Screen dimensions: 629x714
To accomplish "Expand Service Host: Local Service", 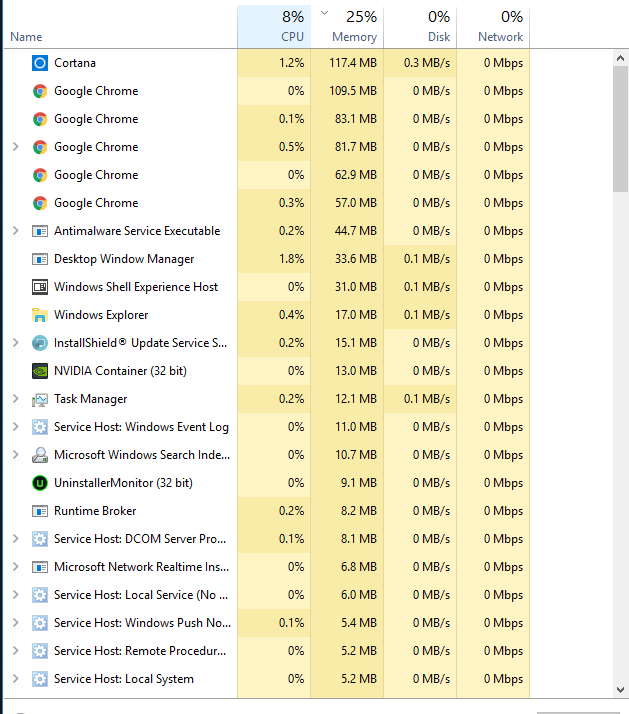I will coord(15,595).
